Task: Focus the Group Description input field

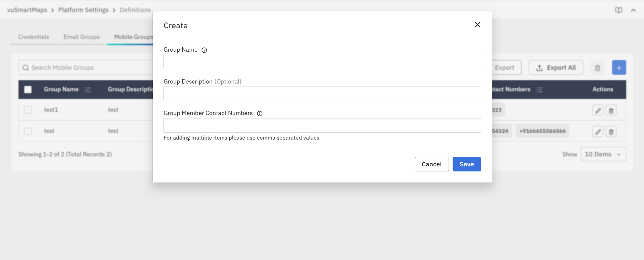Action: [322, 94]
